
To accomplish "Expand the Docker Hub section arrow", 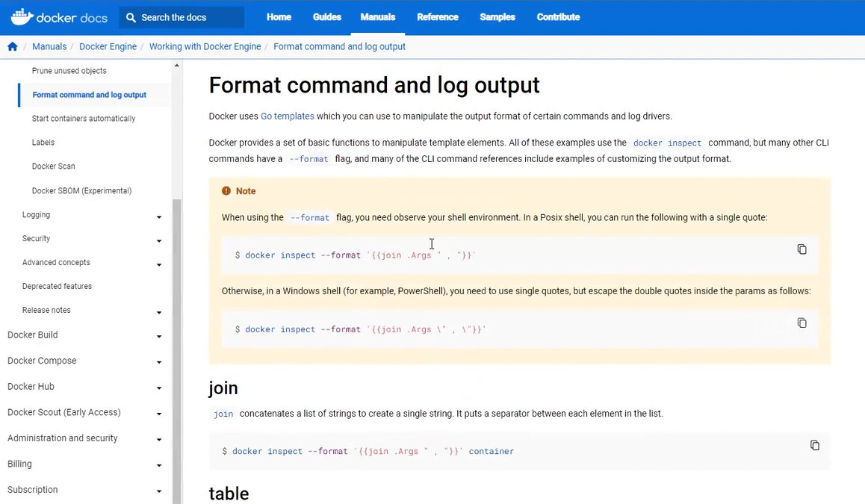I will pos(159,388).
